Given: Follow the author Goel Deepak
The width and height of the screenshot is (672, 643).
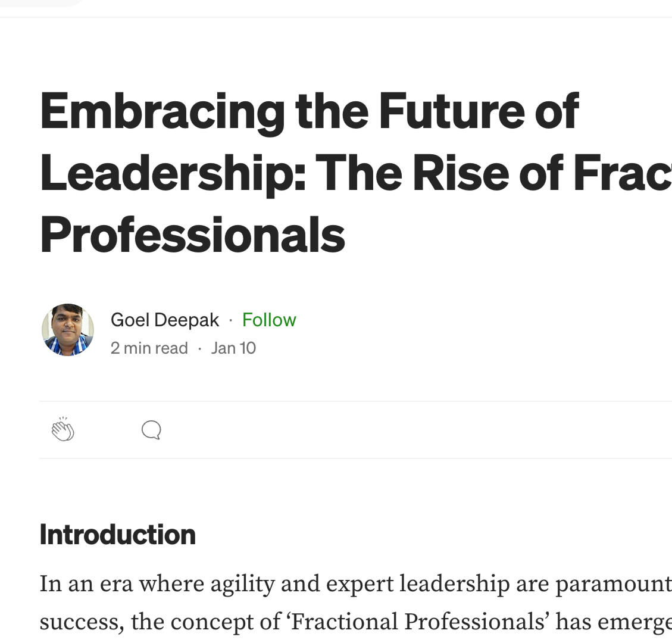Looking at the screenshot, I should [x=269, y=320].
